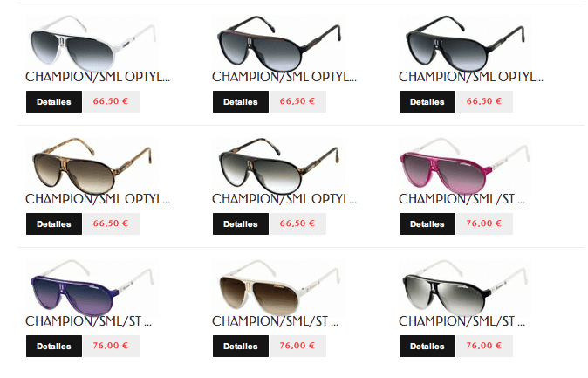This screenshot has height=378, width=588.
Task: Show details for the light tortoise sunglasses
Action: (x=54, y=224)
